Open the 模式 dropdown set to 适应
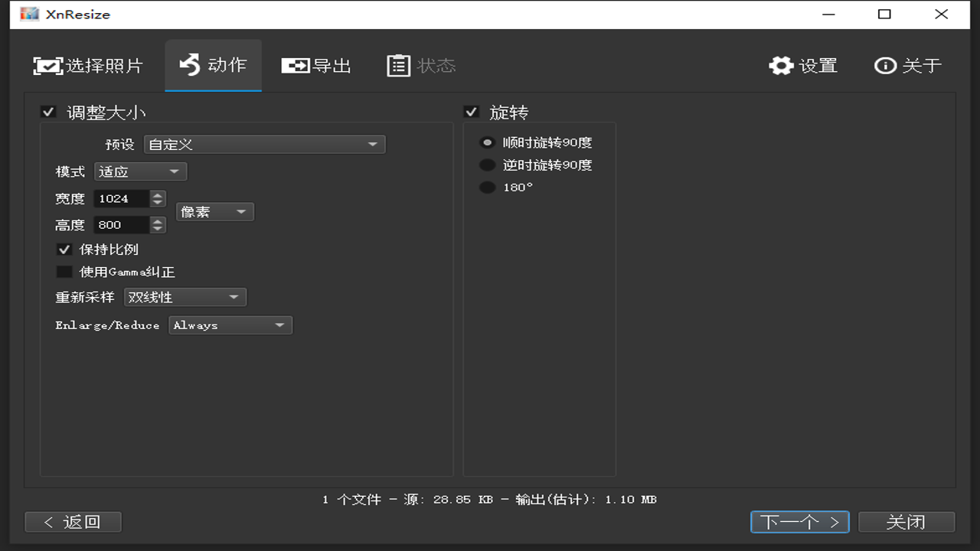Image resolution: width=980 pixels, height=551 pixels. tap(141, 171)
